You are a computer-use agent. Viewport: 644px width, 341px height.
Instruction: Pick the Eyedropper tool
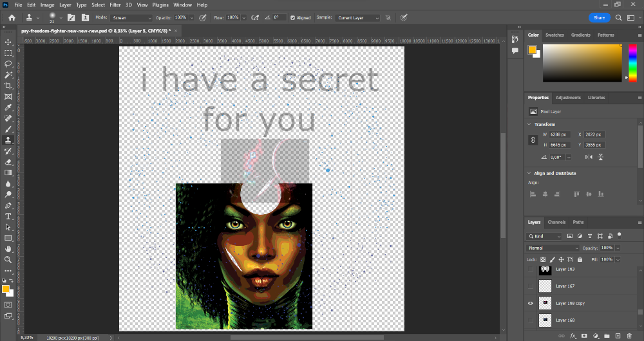coord(8,107)
